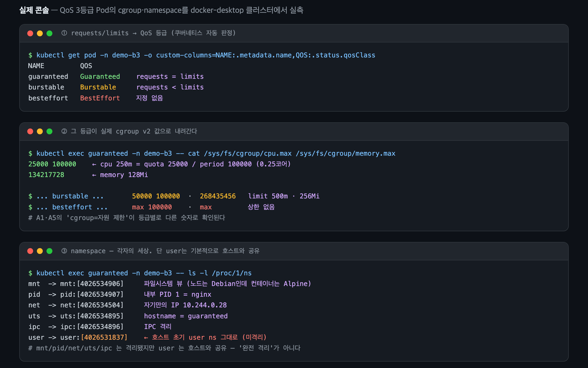
Task: Click the orange '[4026531837]' user namespace ID
Action: tap(104, 338)
